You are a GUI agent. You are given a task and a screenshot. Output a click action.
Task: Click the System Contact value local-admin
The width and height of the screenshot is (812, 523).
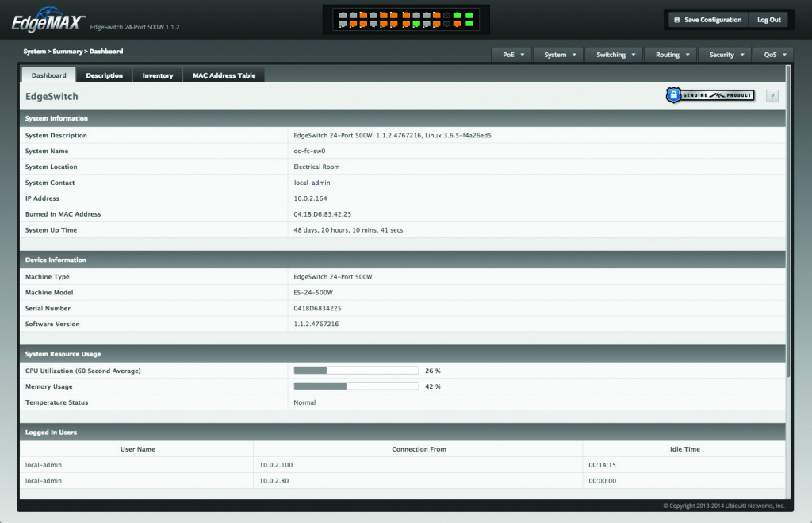[x=312, y=183]
